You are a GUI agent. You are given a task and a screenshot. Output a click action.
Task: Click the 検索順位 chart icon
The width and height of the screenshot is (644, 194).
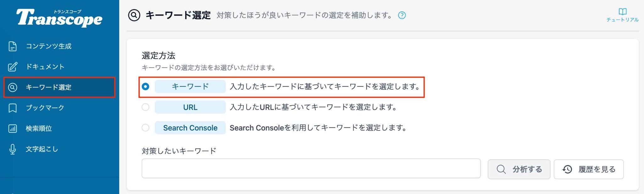tap(13, 128)
